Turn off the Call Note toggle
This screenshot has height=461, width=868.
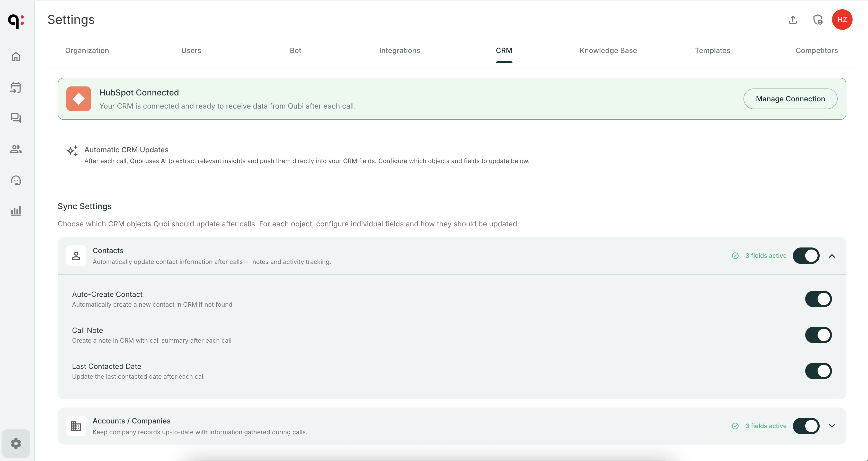pos(818,335)
